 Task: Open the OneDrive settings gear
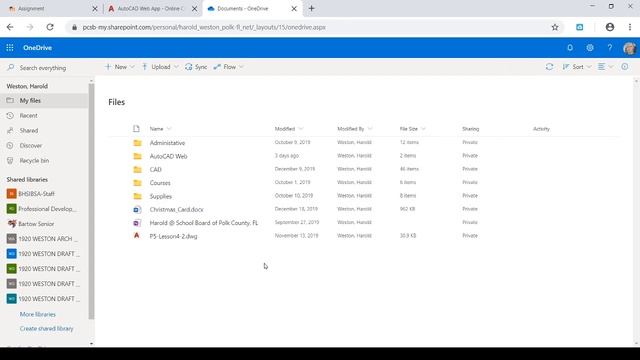(x=590, y=48)
